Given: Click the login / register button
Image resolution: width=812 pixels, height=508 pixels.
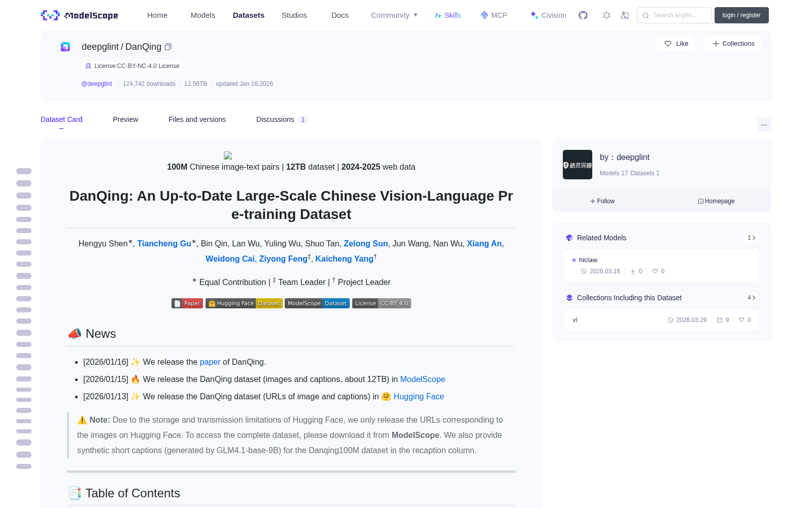Looking at the screenshot, I should click(741, 15).
